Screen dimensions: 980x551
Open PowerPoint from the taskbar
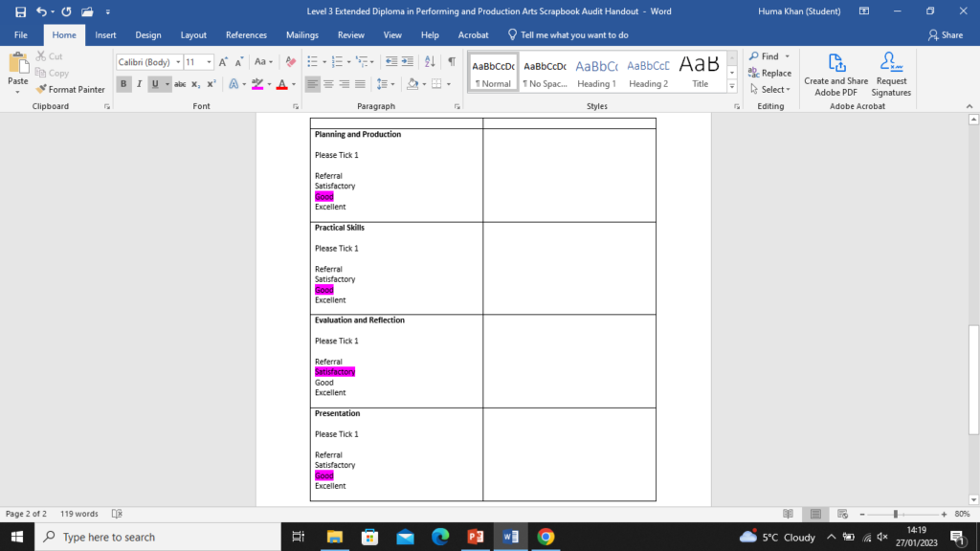476,537
